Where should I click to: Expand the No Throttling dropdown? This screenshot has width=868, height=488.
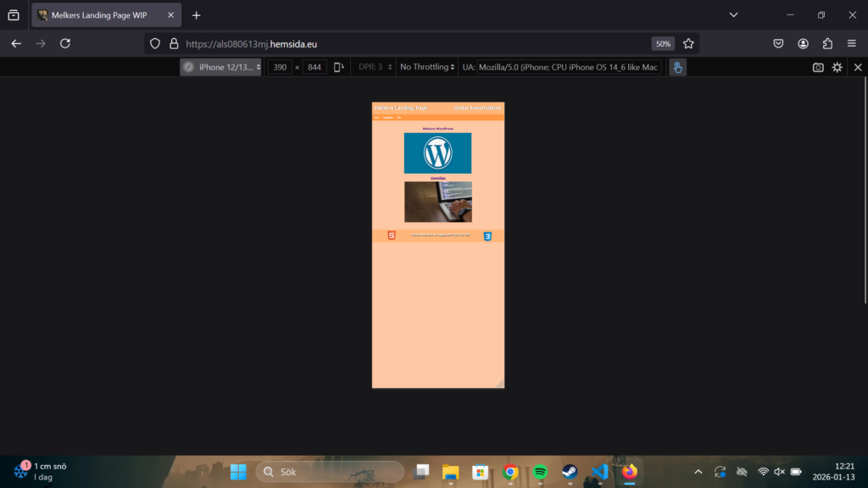point(427,67)
